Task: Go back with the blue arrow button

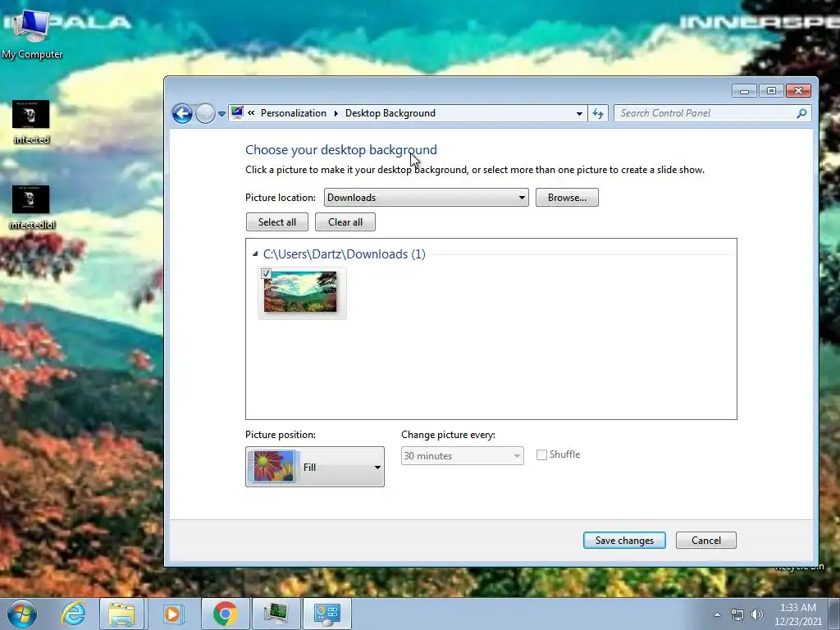Action: click(x=182, y=113)
